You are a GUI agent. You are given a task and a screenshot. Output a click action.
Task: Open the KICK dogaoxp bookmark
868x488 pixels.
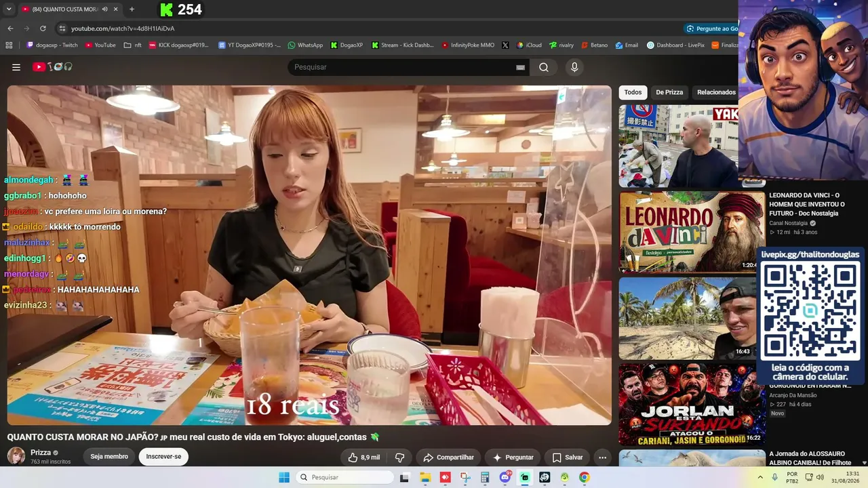(179, 45)
